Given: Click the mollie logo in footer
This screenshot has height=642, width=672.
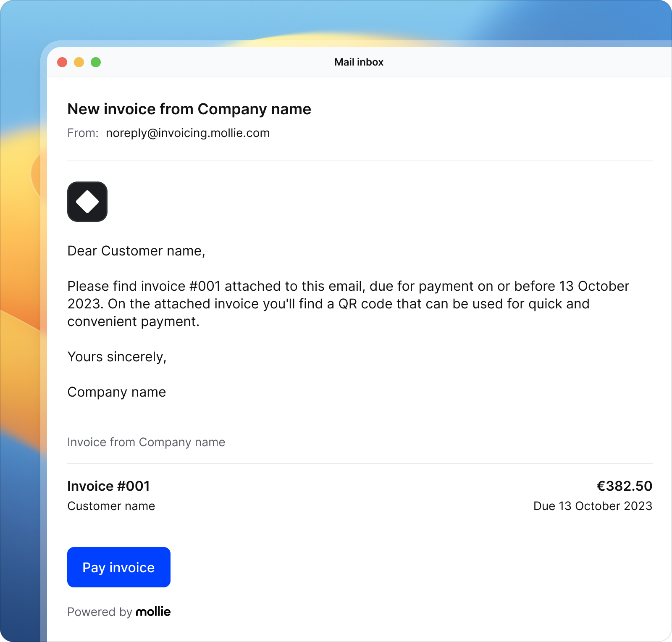Looking at the screenshot, I should coord(153,612).
